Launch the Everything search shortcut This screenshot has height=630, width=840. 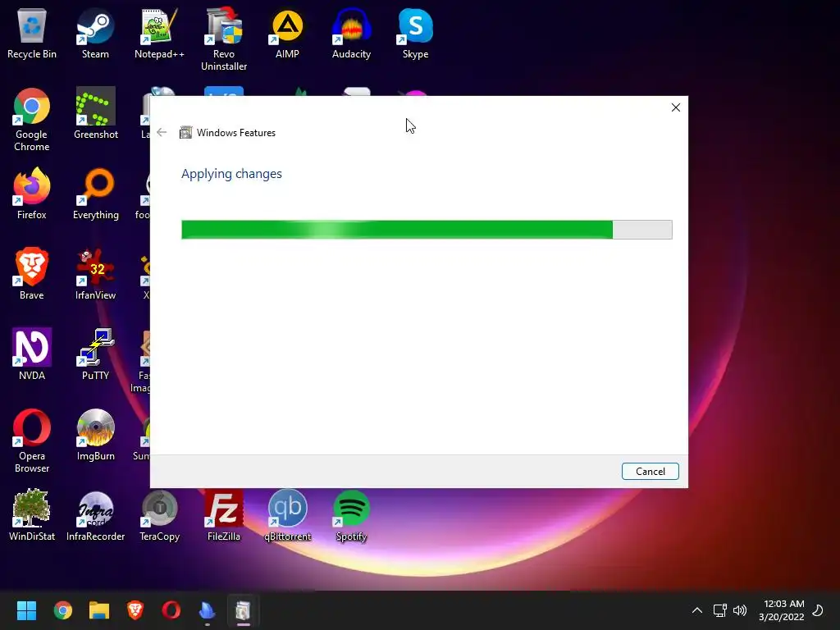click(95, 194)
